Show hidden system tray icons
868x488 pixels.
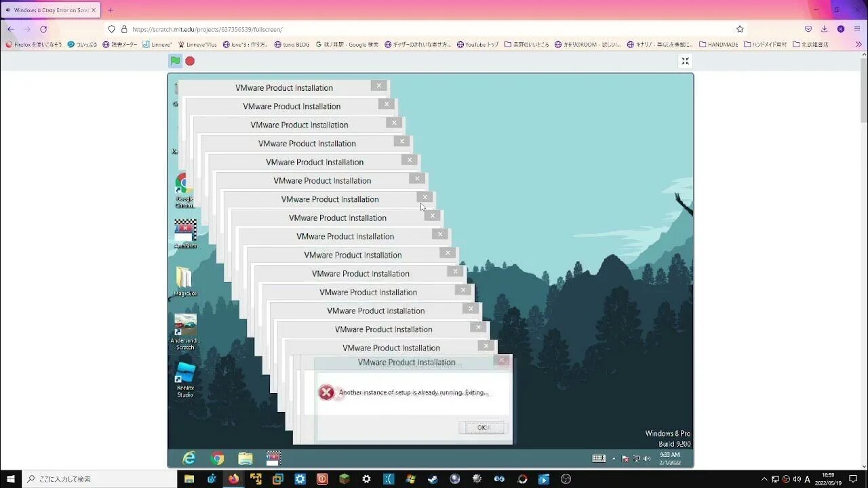pos(764,479)
